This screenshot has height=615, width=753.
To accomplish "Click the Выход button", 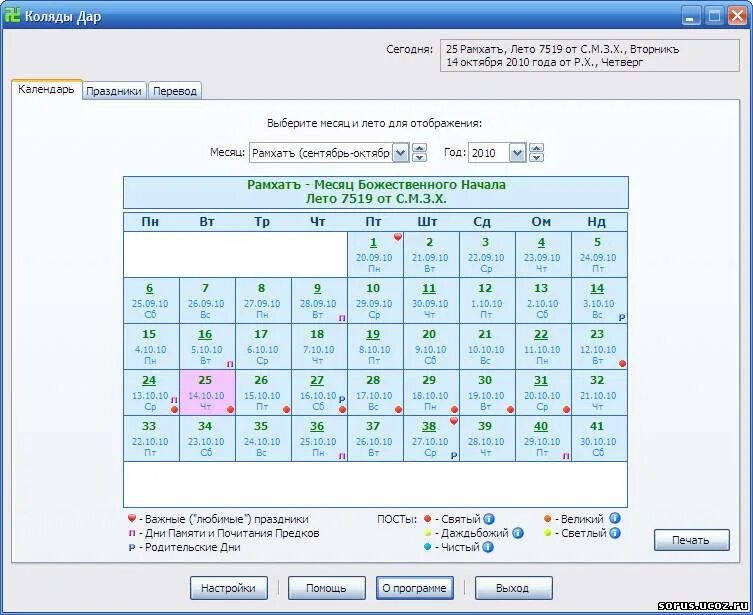I will tap(513, 588).
